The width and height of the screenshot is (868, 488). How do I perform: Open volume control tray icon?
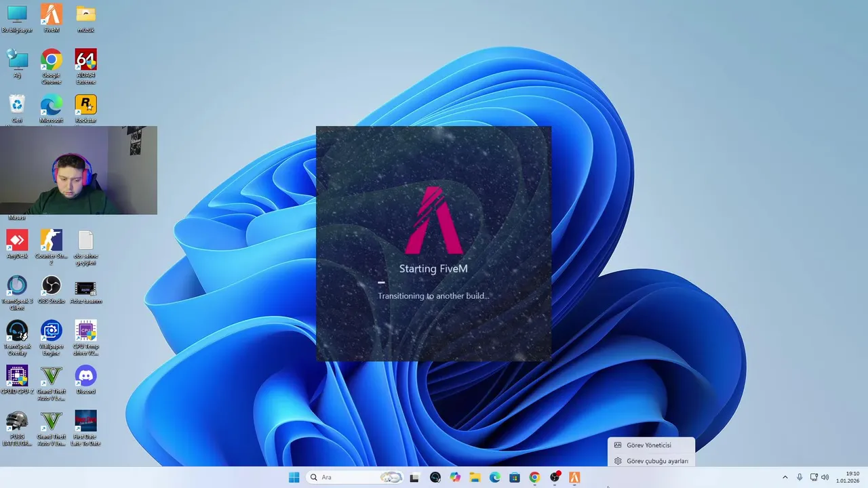tap(825, 477)
